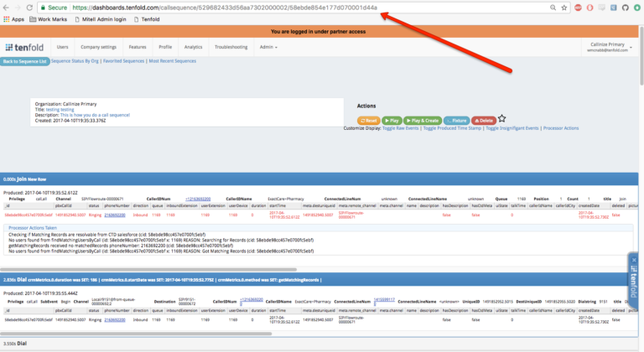Favorite this sequence with the star icon

(x=502, y=119)
